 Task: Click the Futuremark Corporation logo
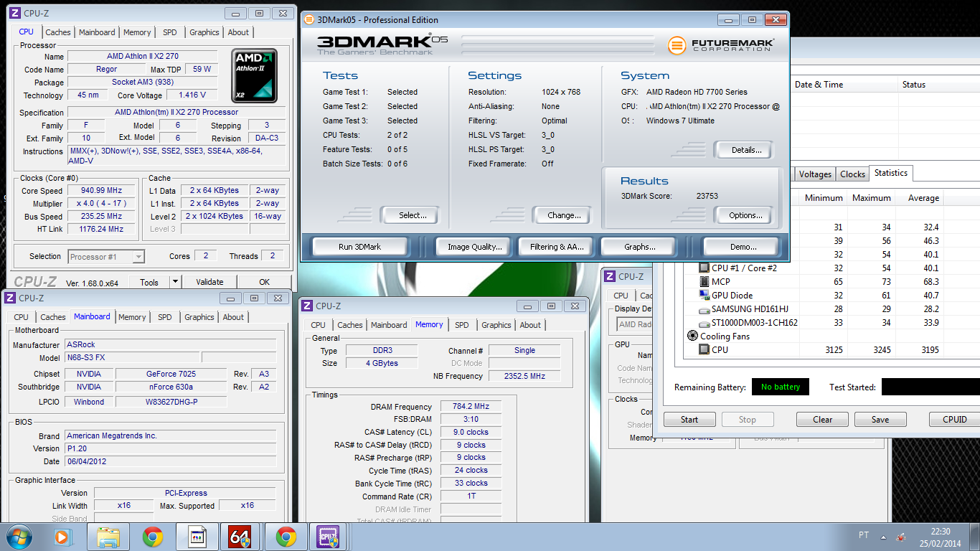tap(721, 45)
